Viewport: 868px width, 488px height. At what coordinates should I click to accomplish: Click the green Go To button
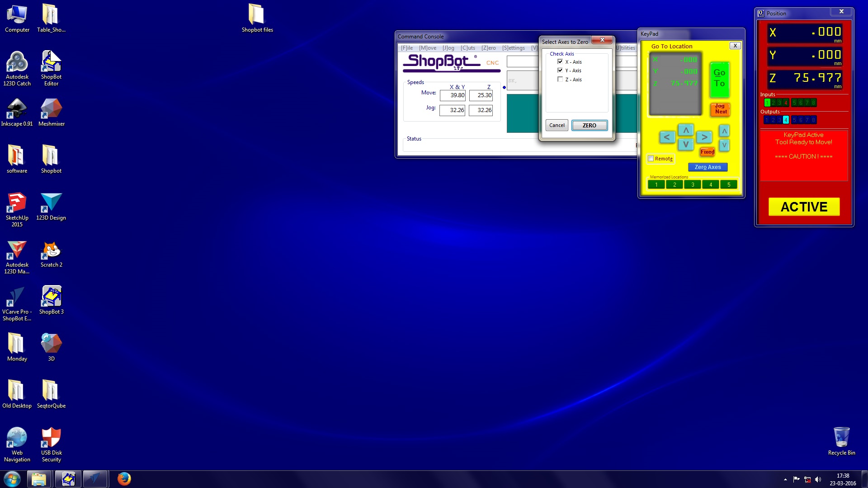pyautogui.click(x=719, y=79)
